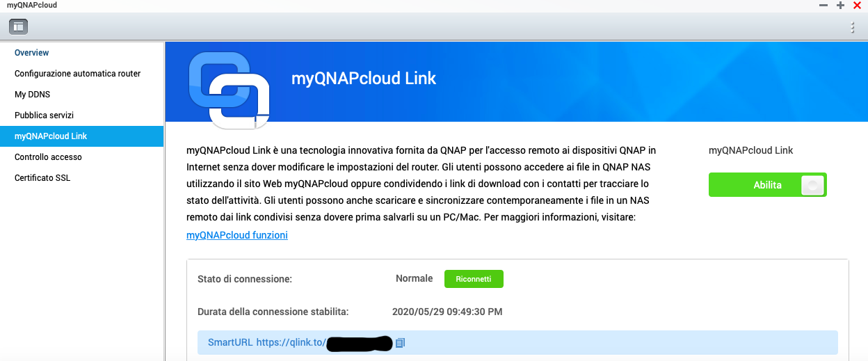Open the Overview section
The image size is (868, 361).
pyautogui.click(x=32, y=53)
